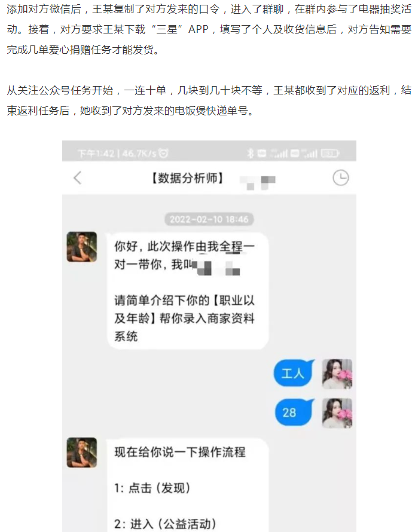The image size is (415, 532).
Task: Select the blue 28 message bubble
Action: [294, 412]
